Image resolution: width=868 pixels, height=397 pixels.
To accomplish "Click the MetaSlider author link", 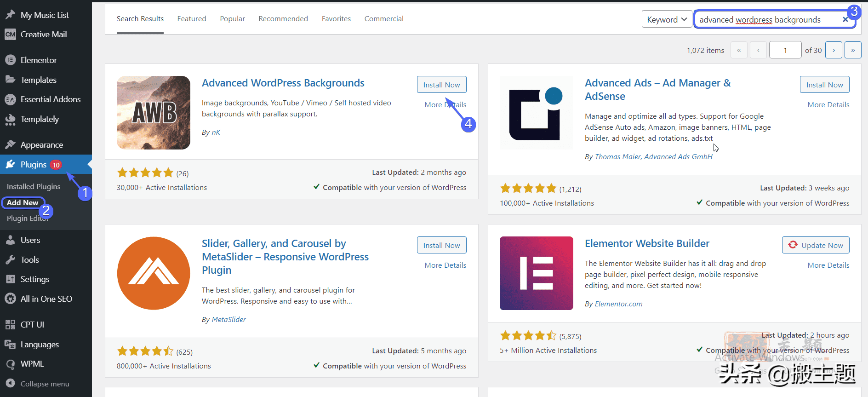I will tap(229, 320).
